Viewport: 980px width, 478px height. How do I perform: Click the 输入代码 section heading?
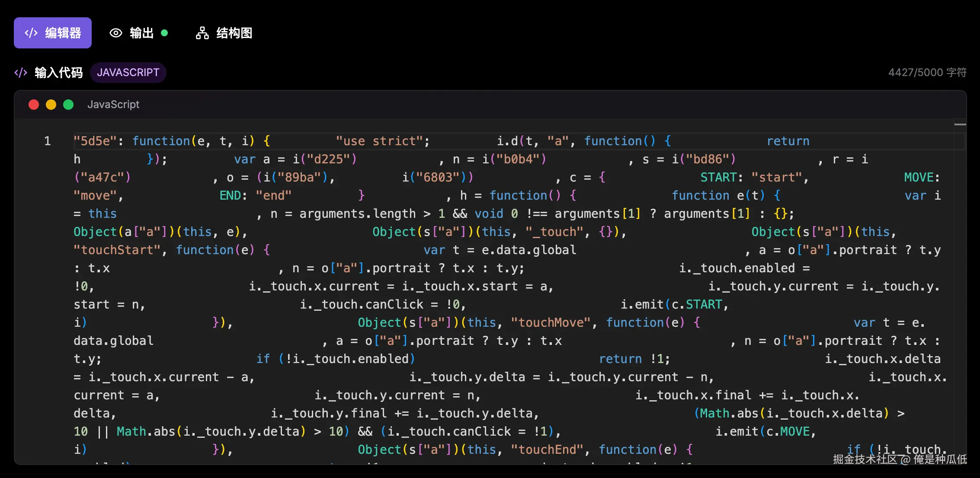tap(58, 73)
